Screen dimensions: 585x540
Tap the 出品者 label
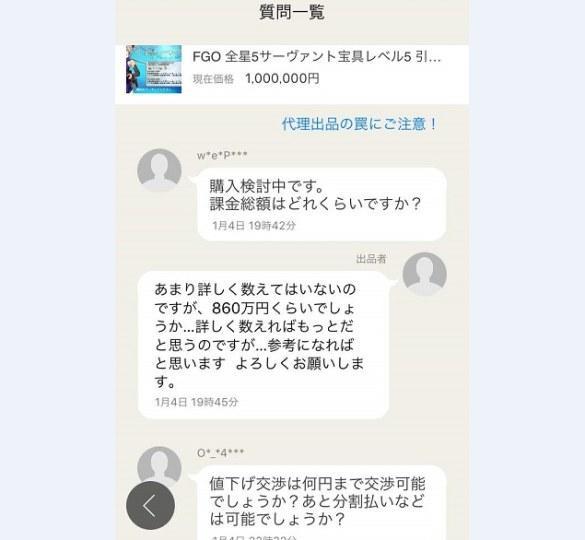(x=371, y=259)
